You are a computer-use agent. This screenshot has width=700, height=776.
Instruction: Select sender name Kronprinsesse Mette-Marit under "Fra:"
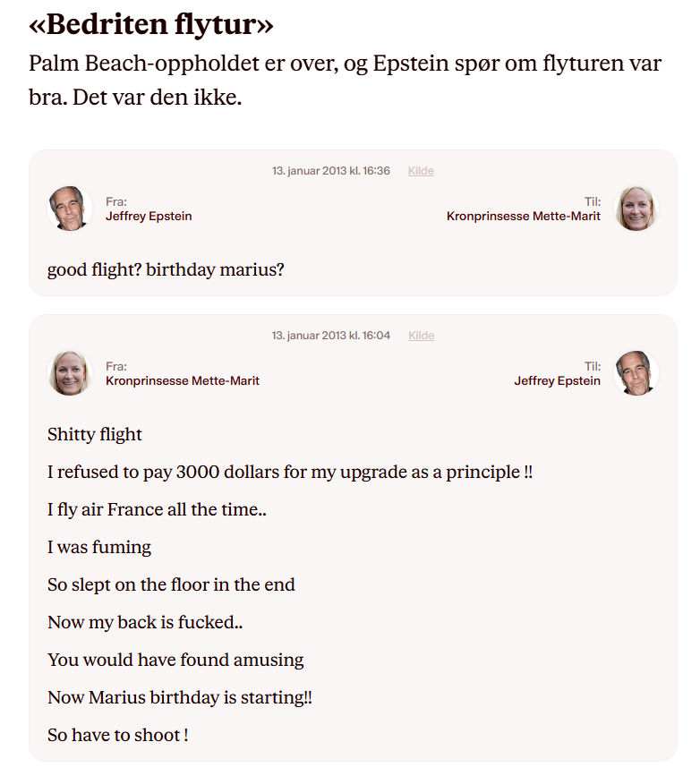click(x=183, y=381)
